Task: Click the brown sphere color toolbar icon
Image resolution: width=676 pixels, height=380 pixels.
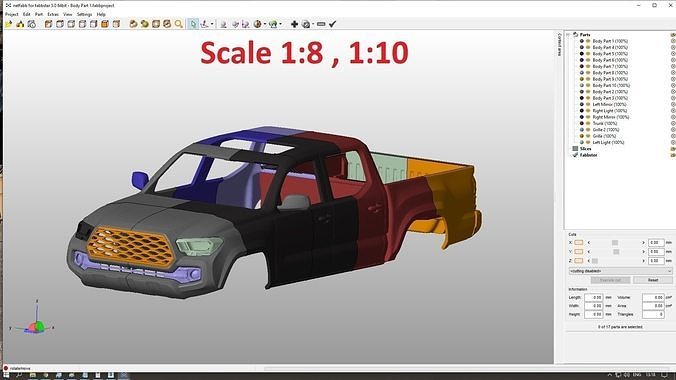Action: (257, 24)
